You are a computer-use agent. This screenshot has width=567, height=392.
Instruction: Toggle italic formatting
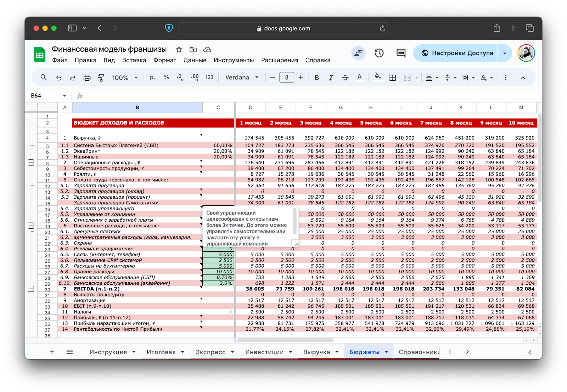pos(331,78)
